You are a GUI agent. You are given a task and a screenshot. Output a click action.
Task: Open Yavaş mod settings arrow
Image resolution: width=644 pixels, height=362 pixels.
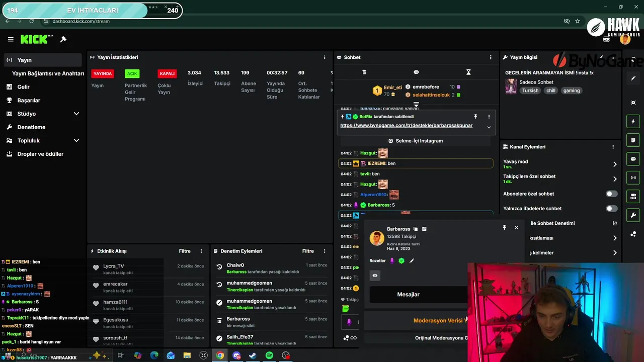point(615,164)
